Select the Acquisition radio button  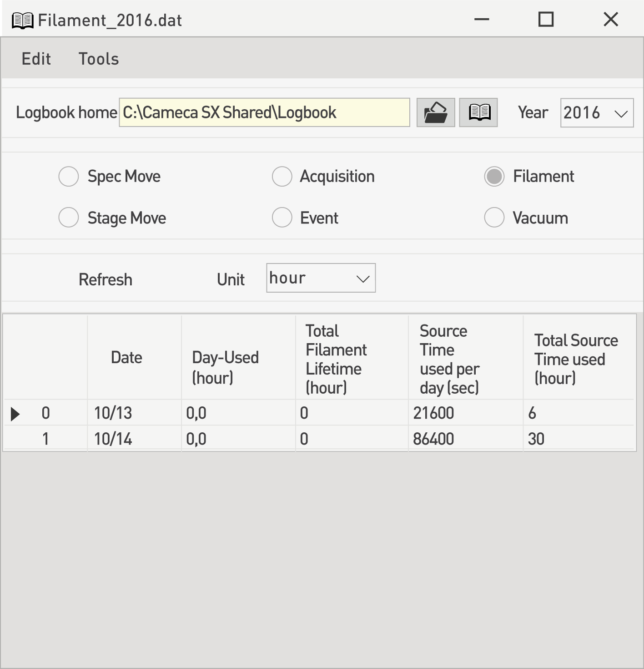(x=282, y=177)
